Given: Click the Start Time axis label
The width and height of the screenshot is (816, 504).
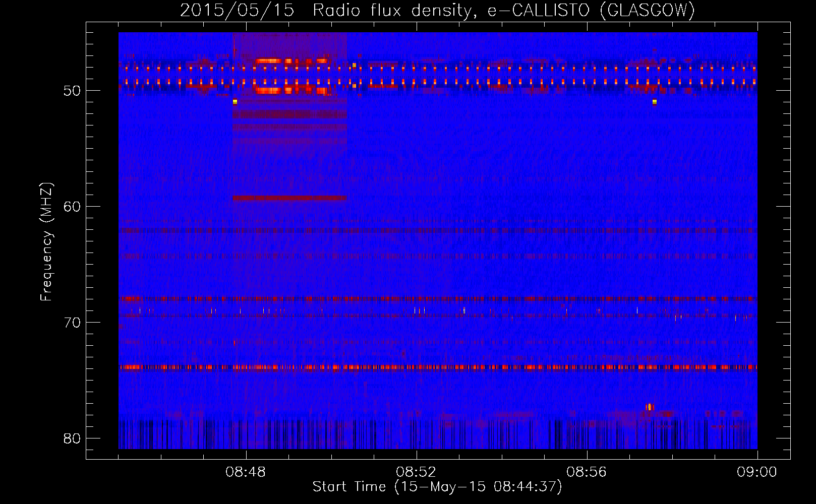Looking at the screenshot, I should coord(437,487).
